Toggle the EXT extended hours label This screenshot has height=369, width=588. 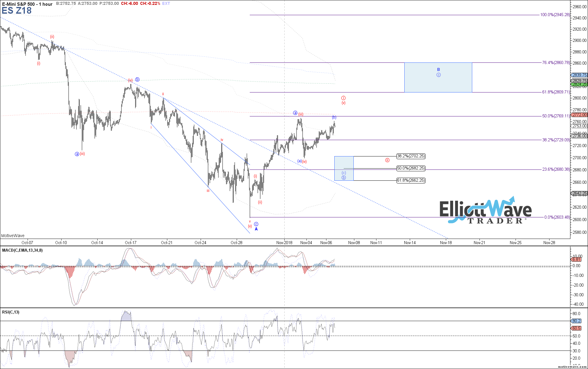click(166, 4)
